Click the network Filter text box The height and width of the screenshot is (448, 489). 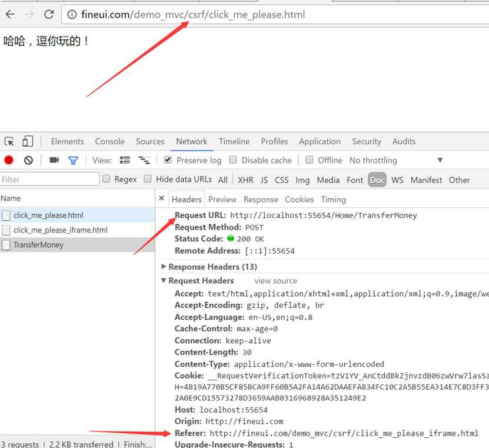[49, 180]
